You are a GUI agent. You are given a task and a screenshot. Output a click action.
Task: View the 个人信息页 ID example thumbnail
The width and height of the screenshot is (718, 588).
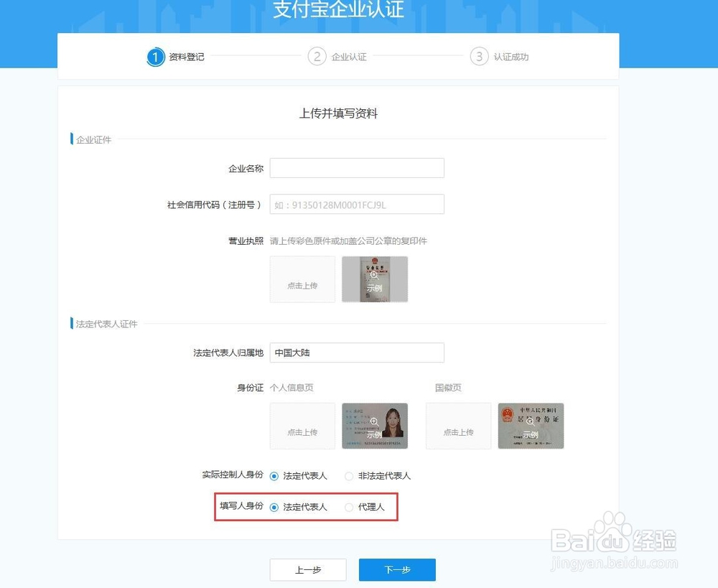click(x=375, y=426)
